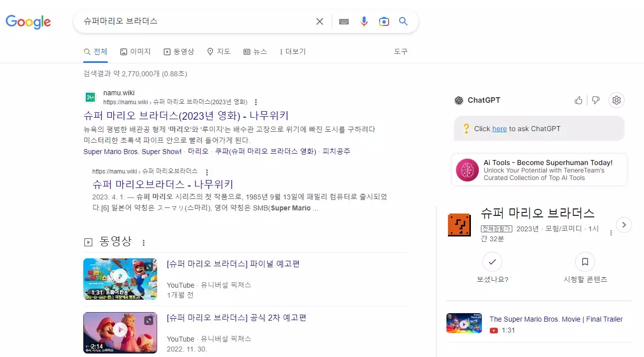Click the ChatGPT logo in the sidebar
The height and width of the screenshot is (357, 644).
click(458, 100)
